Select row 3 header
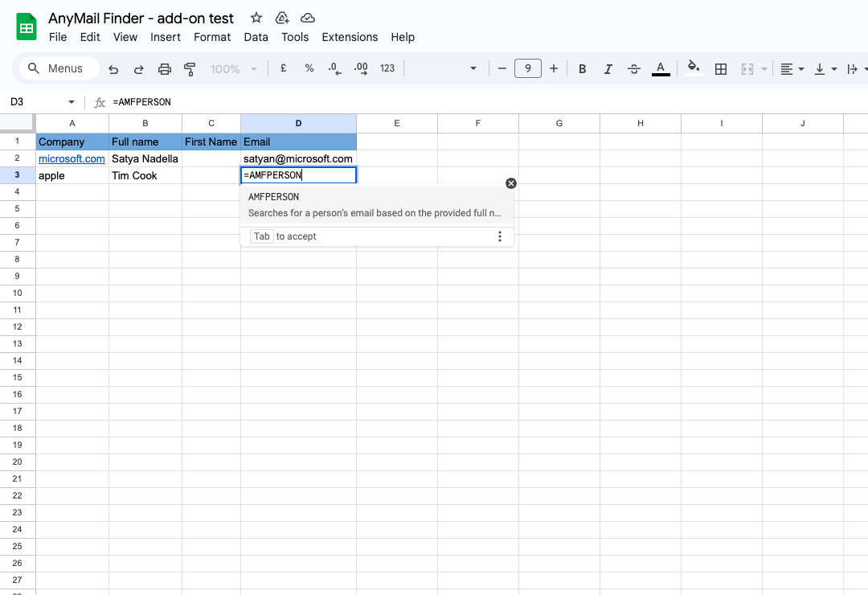The height and width of the screenshot is (595, 868). point(17,175)
